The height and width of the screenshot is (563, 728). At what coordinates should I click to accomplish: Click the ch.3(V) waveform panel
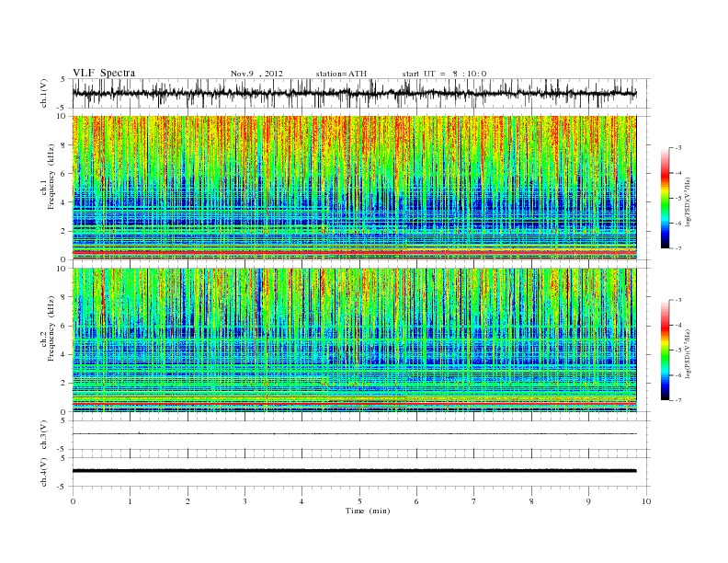[361, 435]
